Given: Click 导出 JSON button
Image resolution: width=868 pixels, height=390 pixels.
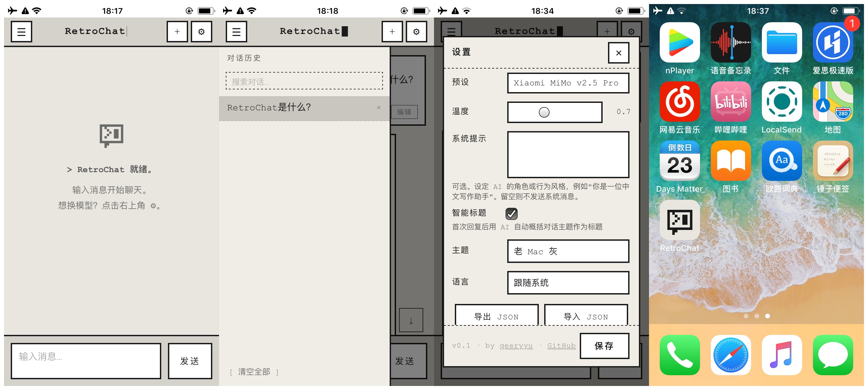Looking at the screenshot, I should point(497,315).
